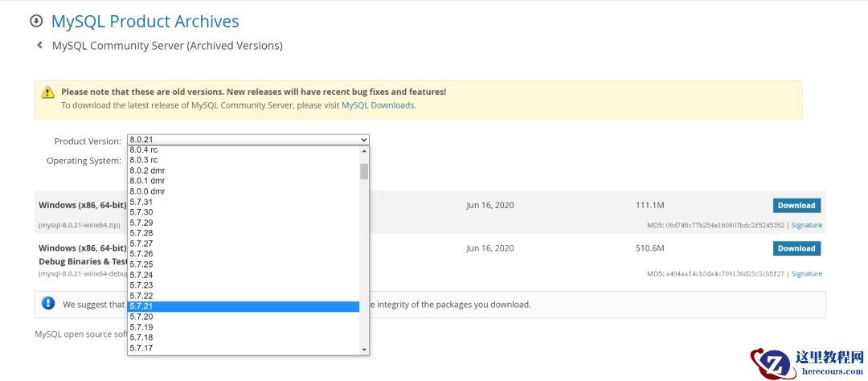868x381 pixels.
Task: Open Signature link for the 111.1M download
Action: [x=807, y=225]
